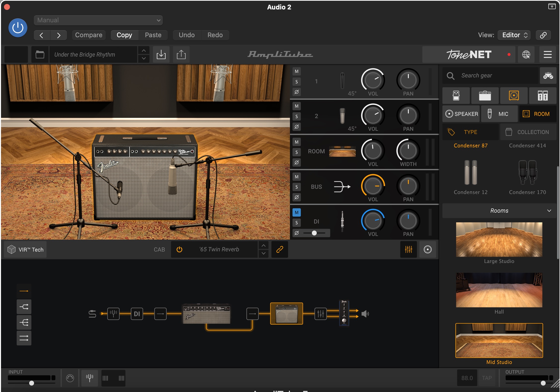Switch to the ROOM tab
Image resolution: width=560 pixels, height=392 pixels.
coord(538,114)
